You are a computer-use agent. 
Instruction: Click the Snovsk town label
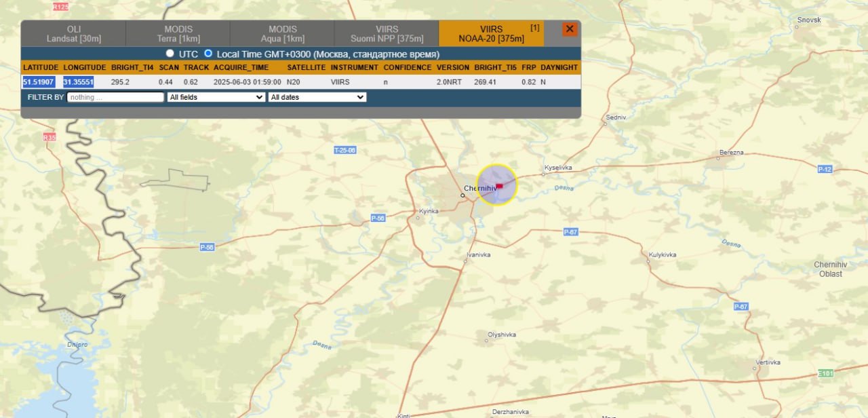tap(809, 20)
